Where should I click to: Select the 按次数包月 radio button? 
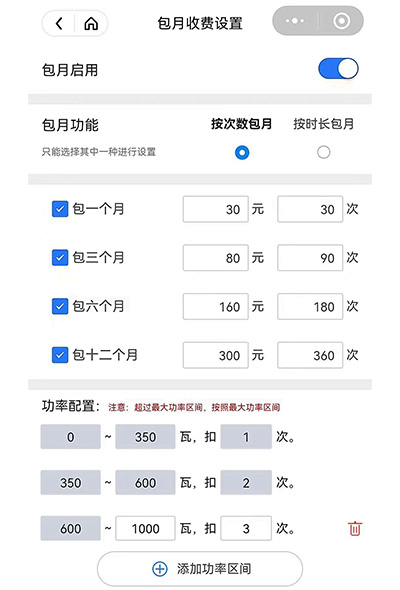coord(242,152)
